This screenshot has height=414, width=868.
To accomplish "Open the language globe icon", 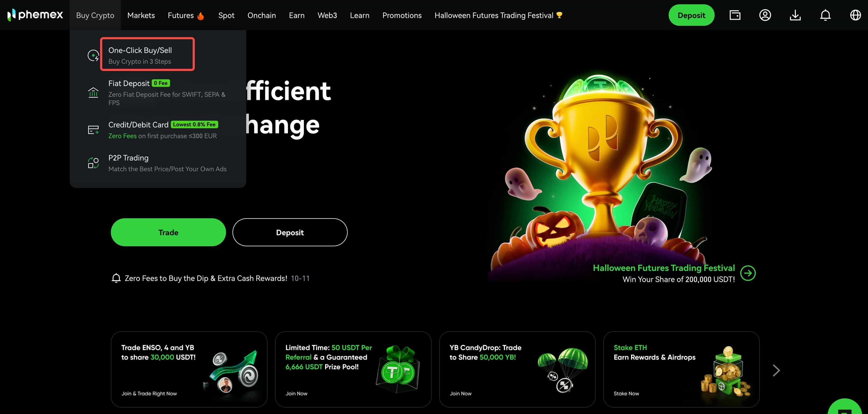I will pos(855,15).
